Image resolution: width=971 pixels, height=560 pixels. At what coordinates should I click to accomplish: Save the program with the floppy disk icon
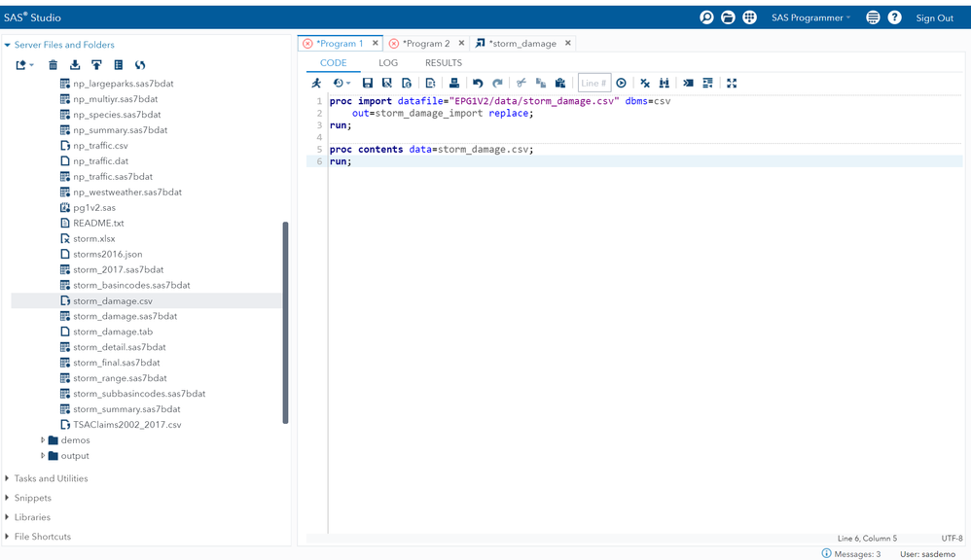click(367, 84)
